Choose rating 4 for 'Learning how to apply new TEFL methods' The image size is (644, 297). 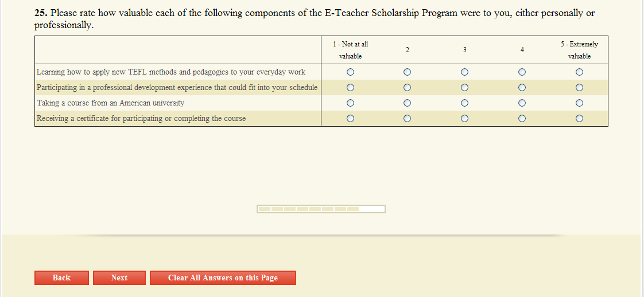tap(522, 72)
